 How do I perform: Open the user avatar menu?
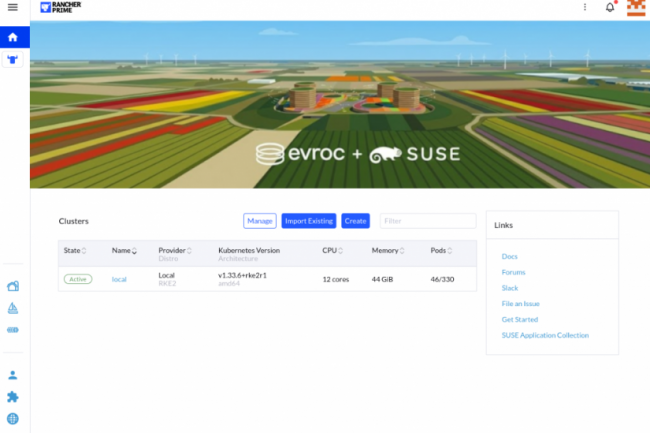(x=635, y=8)
